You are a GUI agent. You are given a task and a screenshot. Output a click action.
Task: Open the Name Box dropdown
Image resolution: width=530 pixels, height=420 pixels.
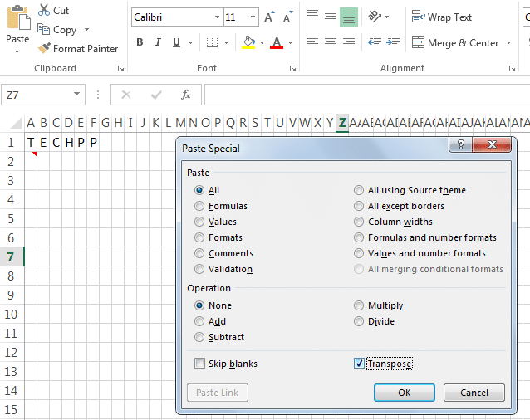pyautogui.click(x=76, y=94)
